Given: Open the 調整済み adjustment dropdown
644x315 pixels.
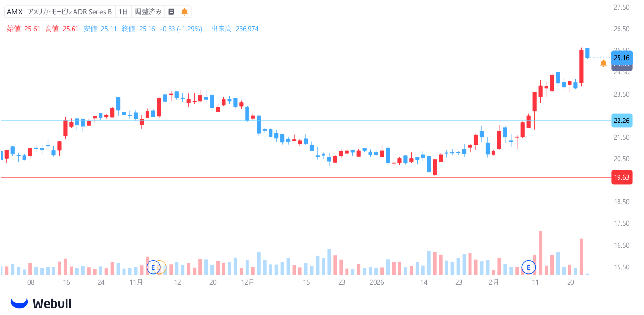Looking at the screenshot, I should pyautogui.click(x=148, y=12).
